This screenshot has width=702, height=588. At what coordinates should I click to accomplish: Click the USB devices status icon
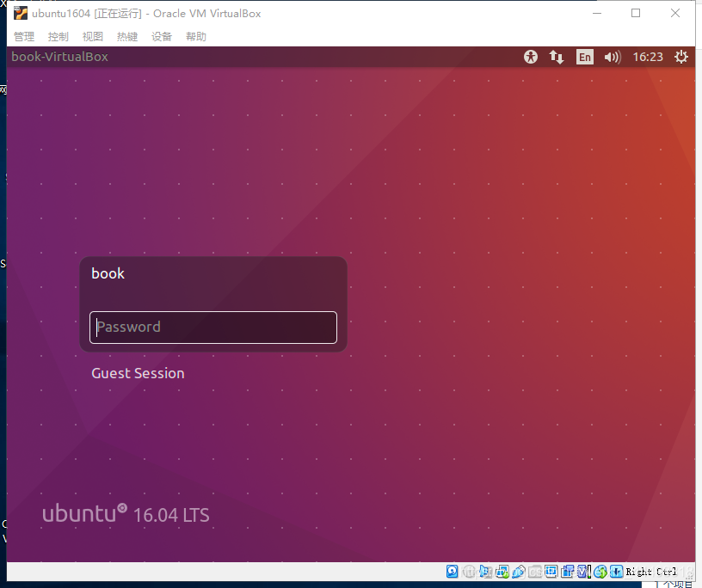(519, 572)
